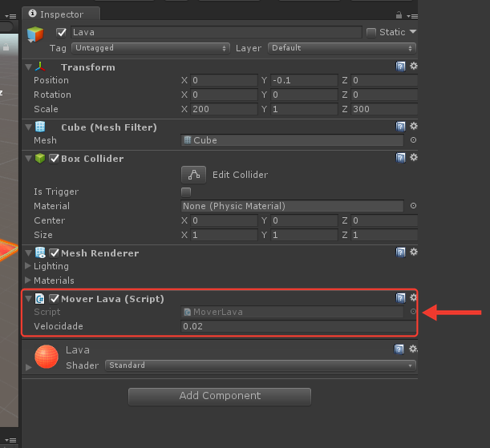Collapse the Mover Lava script foldout
Image resolution: width=490 pixels, height=448 pixels.
28,299
